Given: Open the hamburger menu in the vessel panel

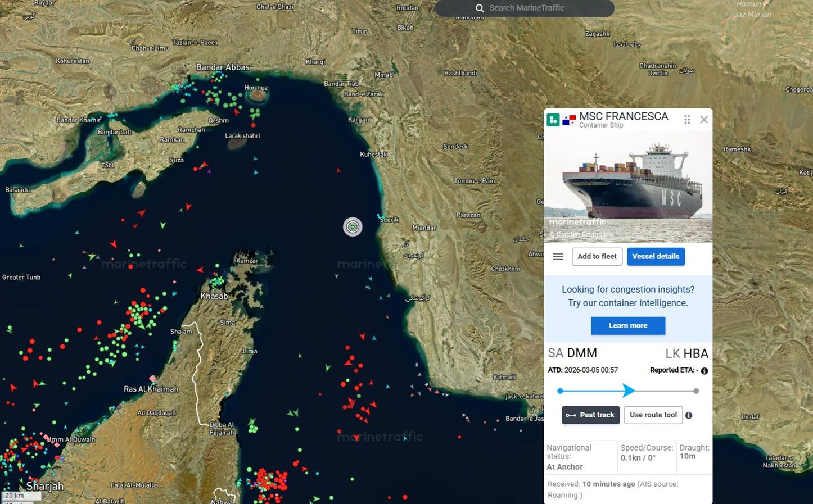Looking at the screenshot, I should pyautogui.click(x=558, y=256).
